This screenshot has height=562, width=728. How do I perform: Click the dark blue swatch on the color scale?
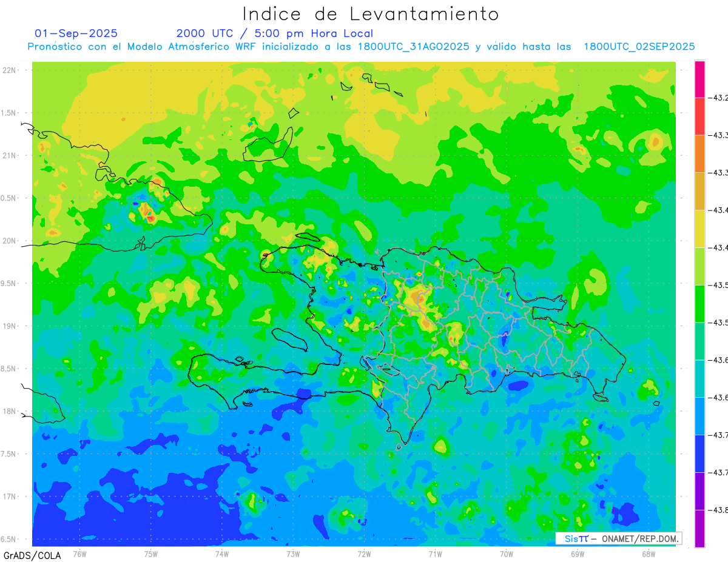coord(699,453)
